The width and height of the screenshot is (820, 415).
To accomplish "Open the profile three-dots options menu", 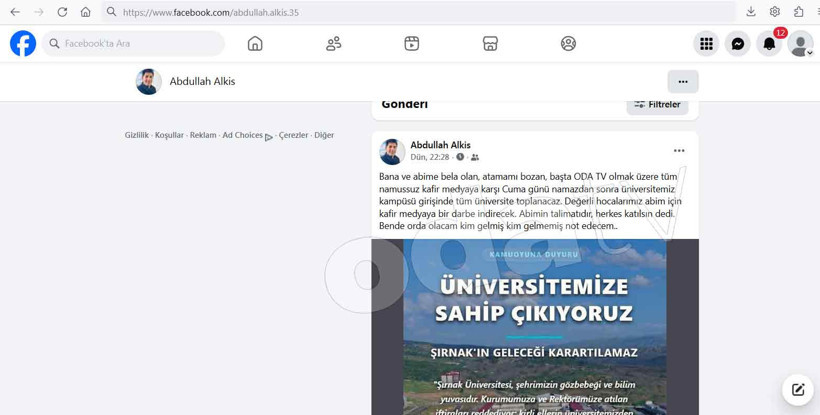I will [x=683, y=82].
